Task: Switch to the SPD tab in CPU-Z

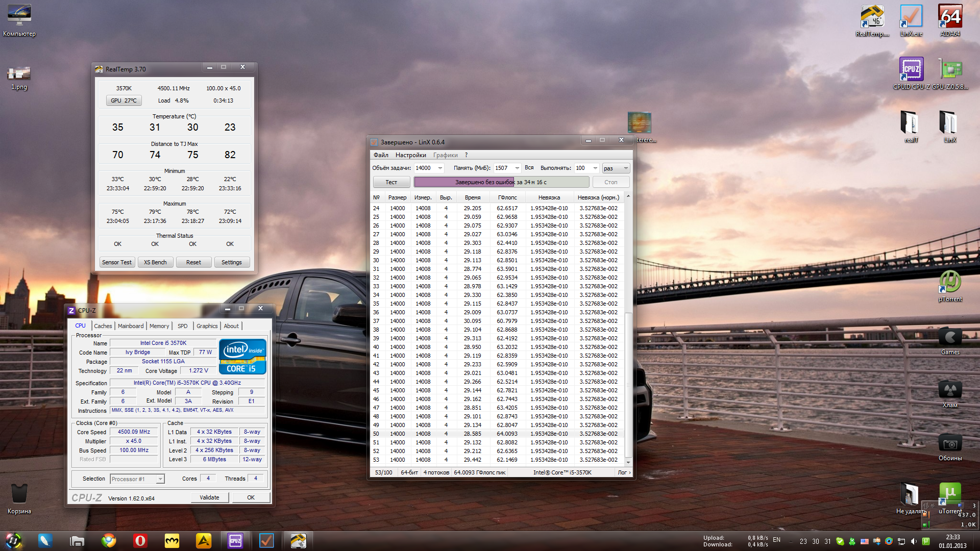Action: [183, 326]
